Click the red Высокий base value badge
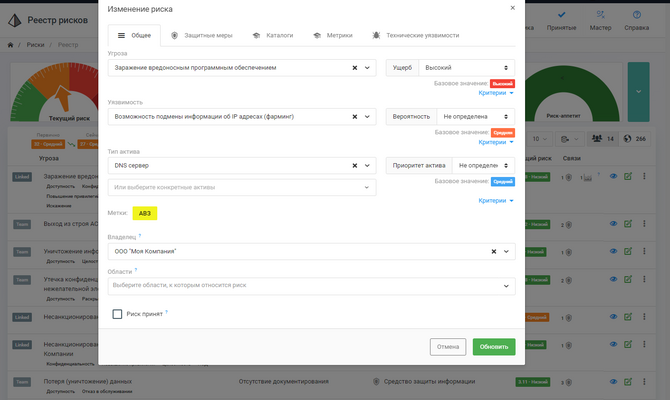The image size is (670, 400). click(x=502, y=83)
